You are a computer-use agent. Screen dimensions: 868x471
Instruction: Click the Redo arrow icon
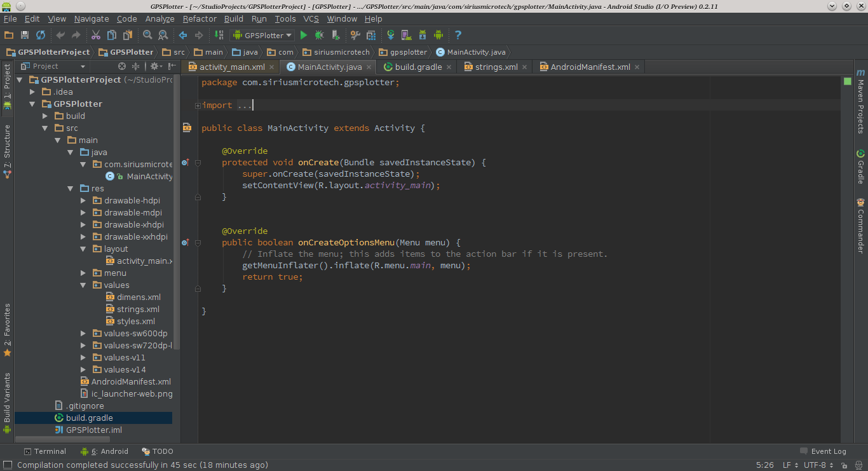76,35
